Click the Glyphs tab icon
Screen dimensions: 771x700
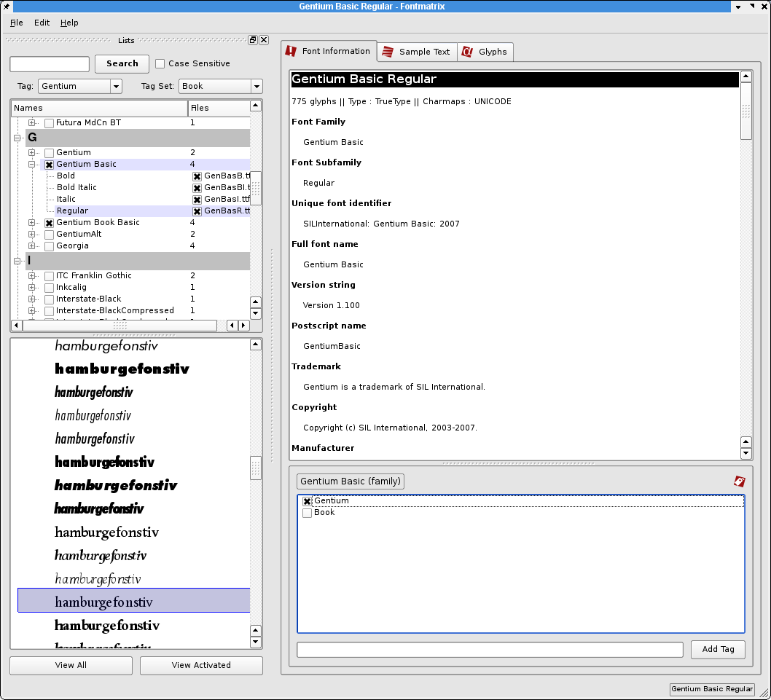(x=467, y=52)
